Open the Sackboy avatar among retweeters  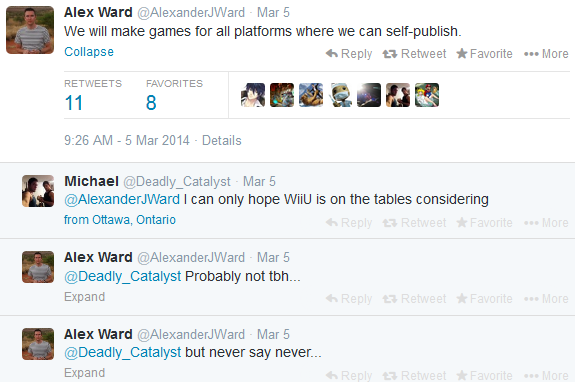tap(340, 95)
